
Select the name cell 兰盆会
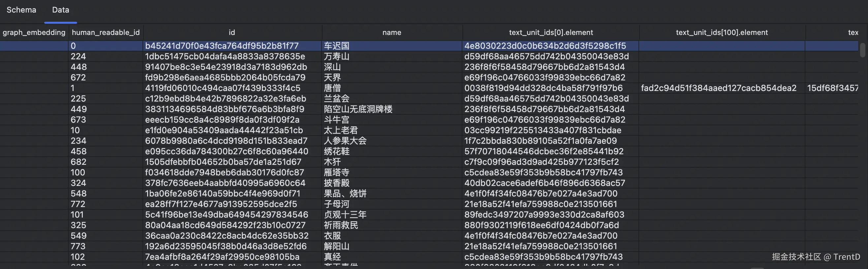(x=392, y=98)
